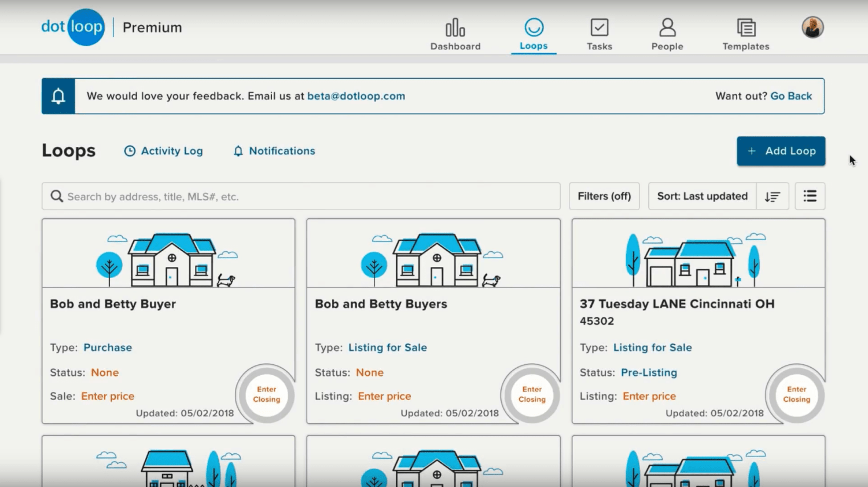The image size is (868, 487).
Task: Click the beta@dotloop.com email link
Action: click(x=356, y=96)
